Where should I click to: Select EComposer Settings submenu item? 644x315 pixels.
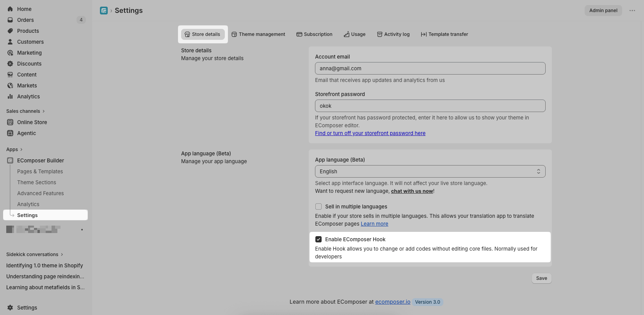pyautogui.click(x=45, y=215)
